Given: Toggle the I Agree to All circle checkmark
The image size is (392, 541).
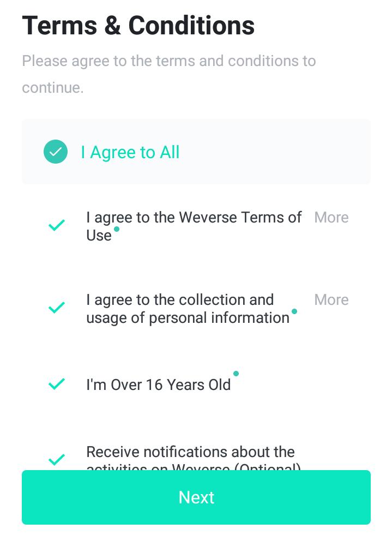Looking at the screenshot, I should (x=56, y=152).
